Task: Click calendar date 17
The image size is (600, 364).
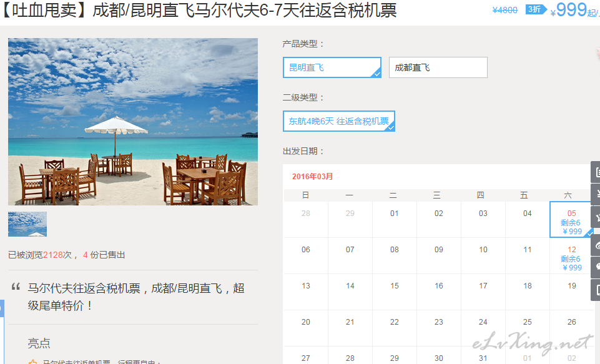Action: pos(483,286)
